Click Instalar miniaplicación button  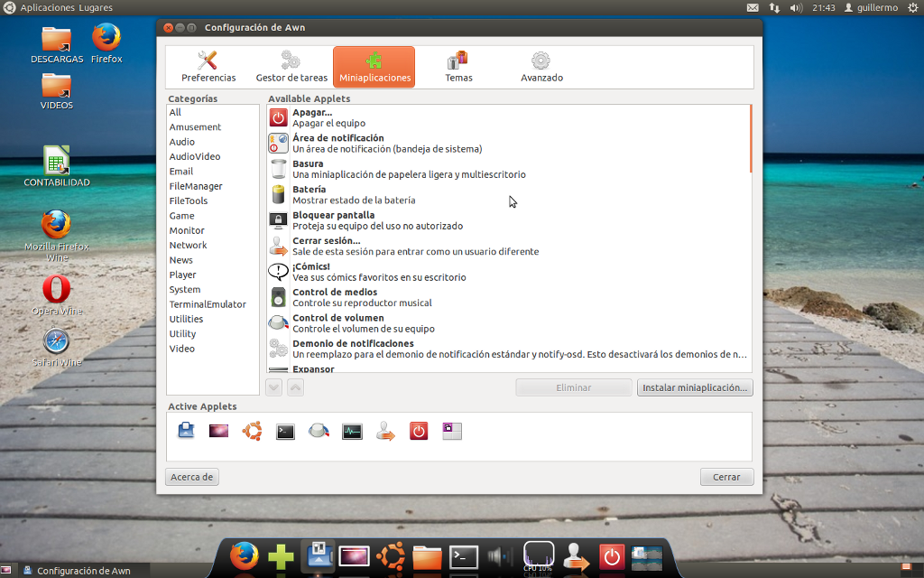[x=695, y=387]
